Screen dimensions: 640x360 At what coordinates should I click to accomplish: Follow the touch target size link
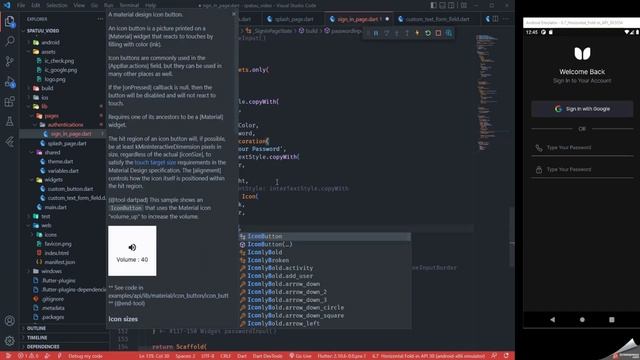pos(155,162)
